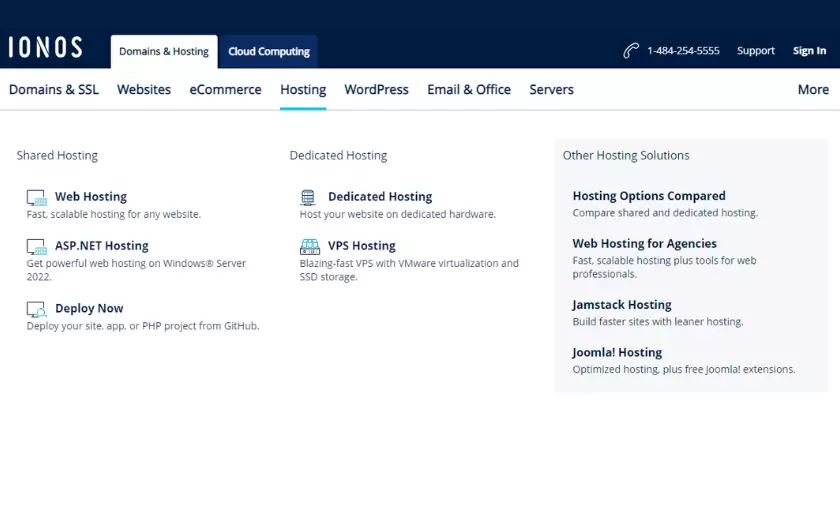The width and height of the screenshot is (840, 508).
Task: Click the Sign In button
Action: pyautogui.click(x=809, y=51)
